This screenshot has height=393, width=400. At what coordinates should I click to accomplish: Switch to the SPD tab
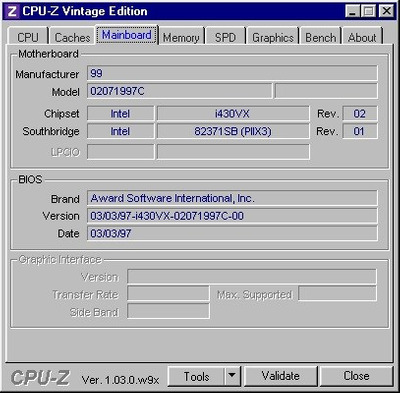[225, 36]
